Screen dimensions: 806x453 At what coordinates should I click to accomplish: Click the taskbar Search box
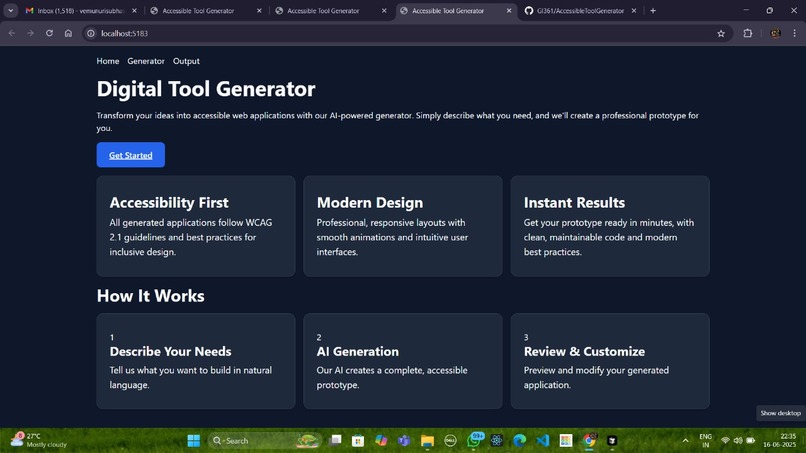coord(265,441)
